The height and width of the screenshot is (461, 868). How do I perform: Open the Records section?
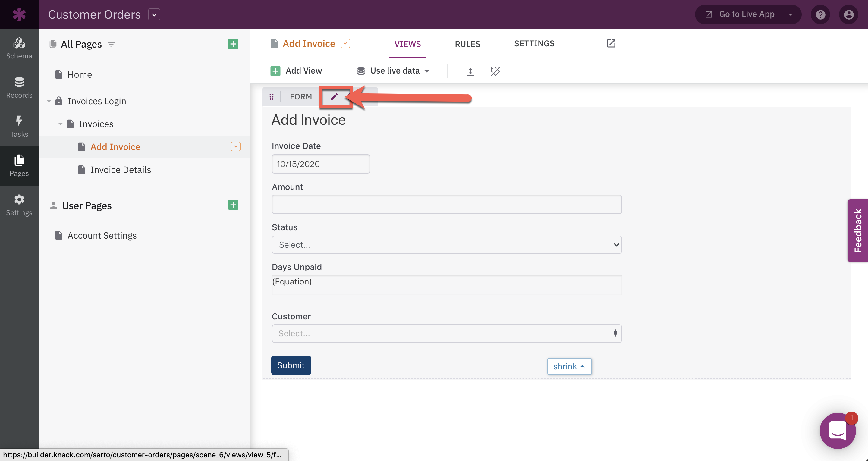[19, 88]
